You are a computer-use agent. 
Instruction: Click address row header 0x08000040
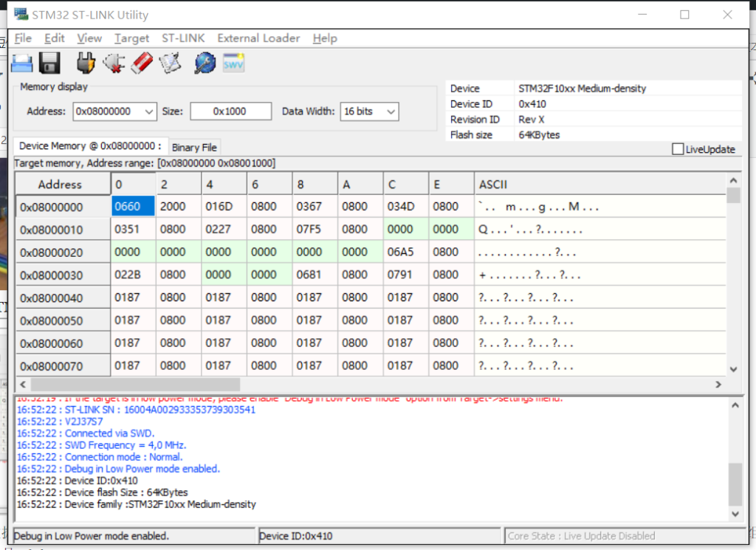(x=63, y=298)
